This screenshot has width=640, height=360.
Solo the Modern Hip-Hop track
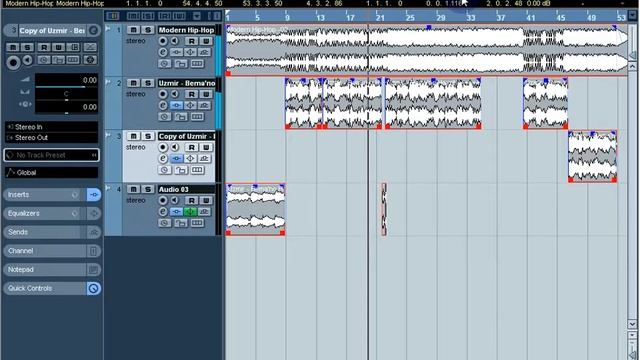tap(148, 30)
